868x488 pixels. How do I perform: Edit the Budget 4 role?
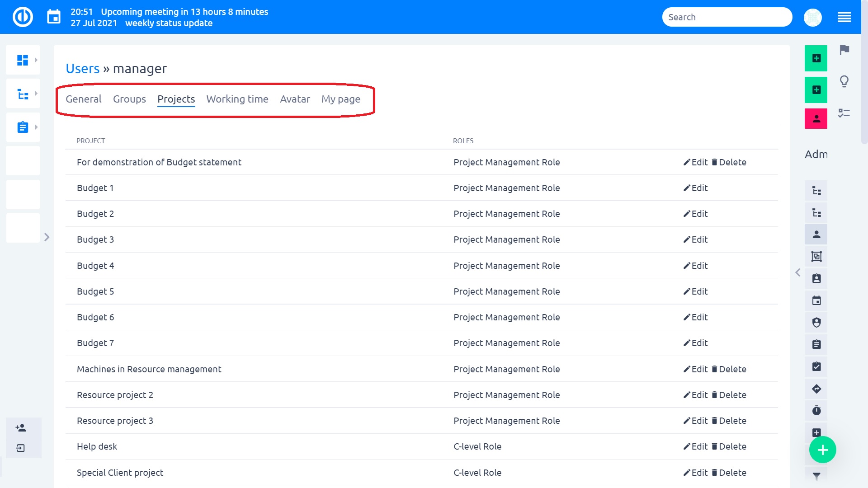coord(695,266)
